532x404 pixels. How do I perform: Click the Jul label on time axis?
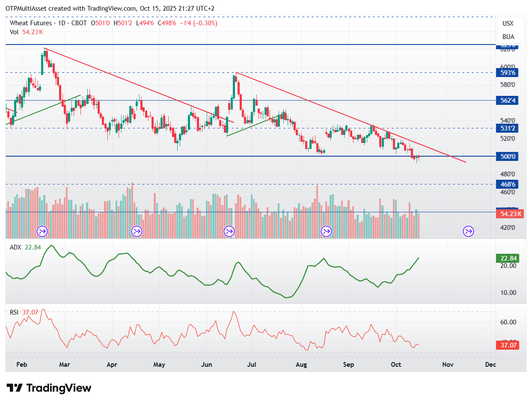(x=252, y=365)
